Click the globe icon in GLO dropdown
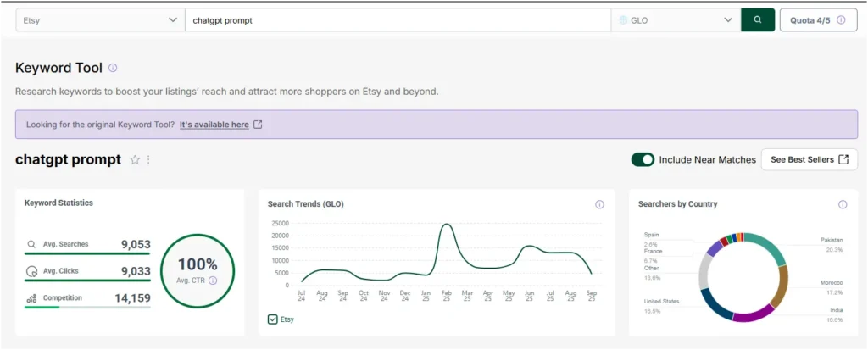Viewport: 868px width, 350px height. point(623,20)
